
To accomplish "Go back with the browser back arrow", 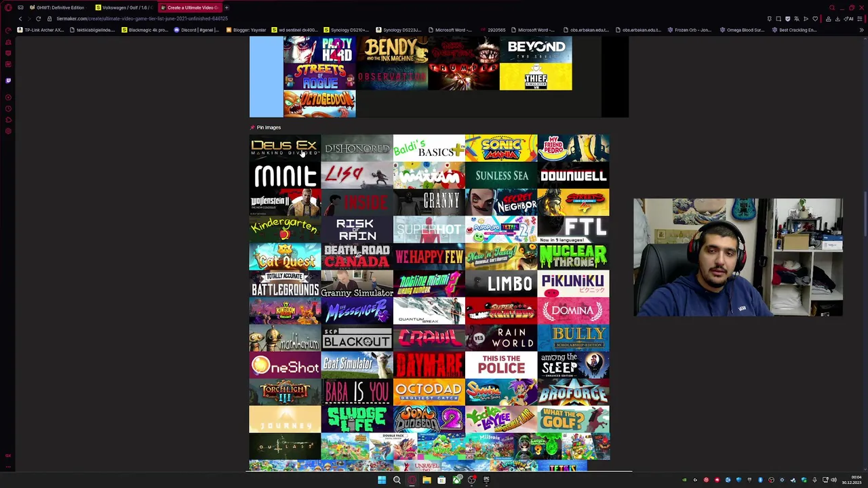I will 20,19.
